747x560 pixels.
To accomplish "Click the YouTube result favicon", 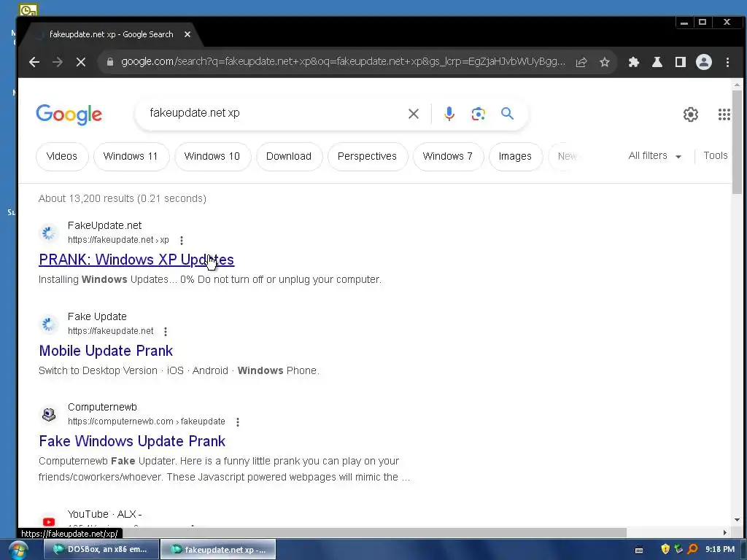I will 49,521.
